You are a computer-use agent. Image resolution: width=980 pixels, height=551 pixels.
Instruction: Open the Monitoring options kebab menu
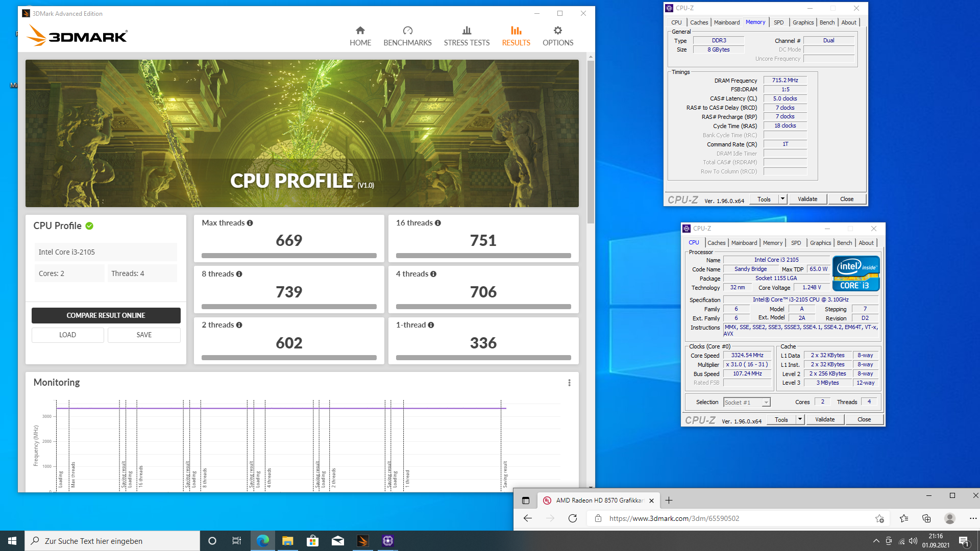[569, 383]
